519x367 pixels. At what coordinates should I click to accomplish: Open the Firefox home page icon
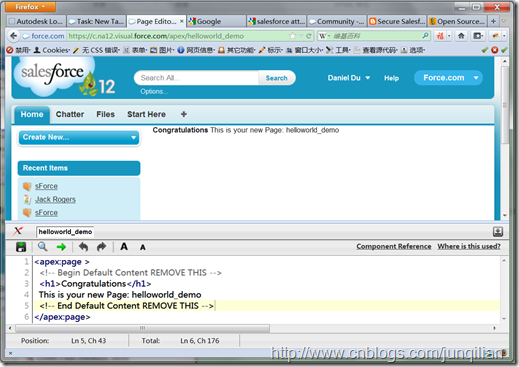(461, 36)
